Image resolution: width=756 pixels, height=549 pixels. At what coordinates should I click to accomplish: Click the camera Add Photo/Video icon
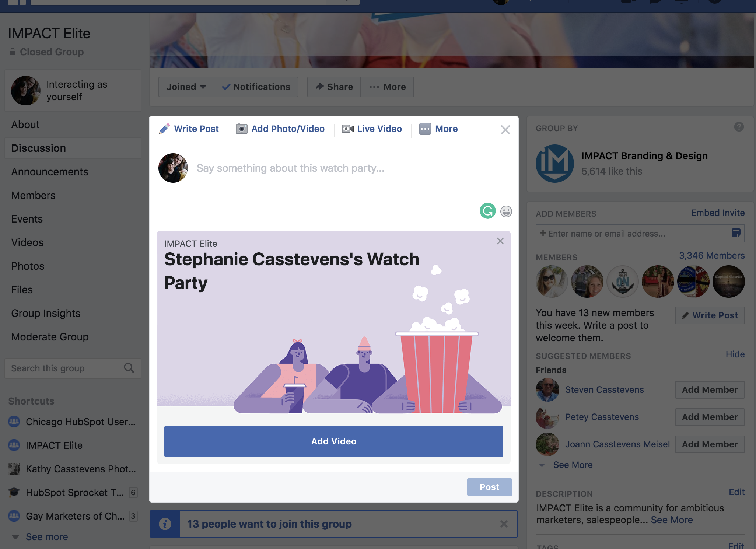point(241,129)
